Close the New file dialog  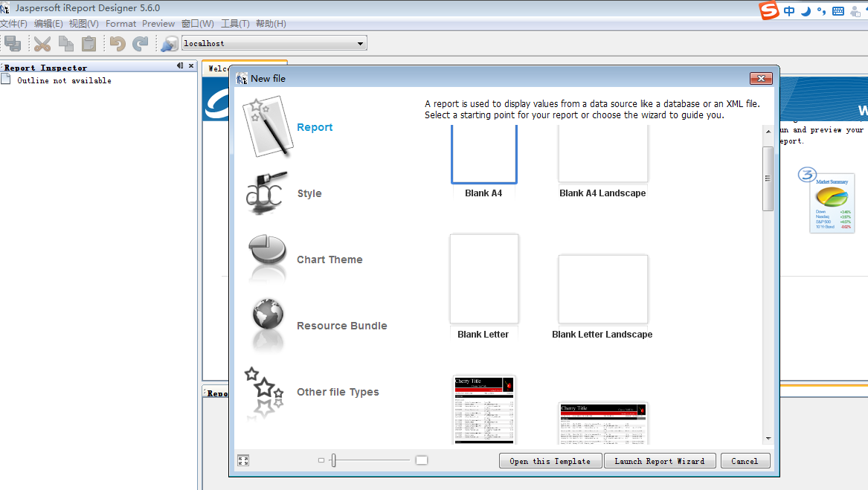pyautogui.click(x=761, y=79)
